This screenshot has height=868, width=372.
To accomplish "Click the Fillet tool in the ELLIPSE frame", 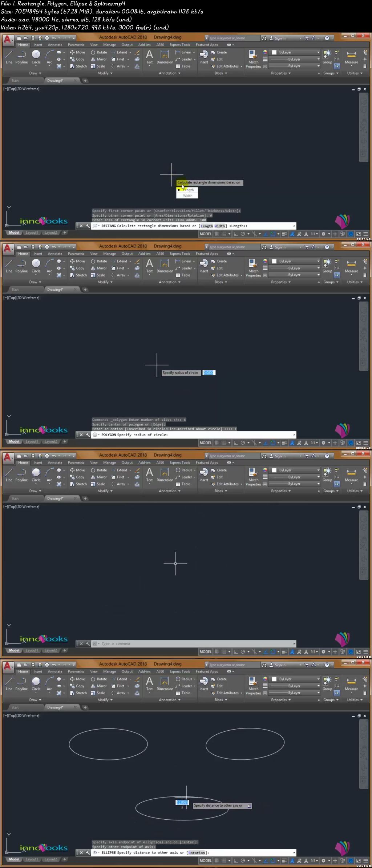I will click(x=118, y=686).
